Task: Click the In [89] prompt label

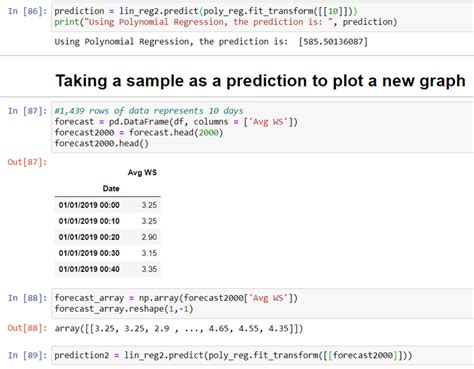Action: coord(27,355)
